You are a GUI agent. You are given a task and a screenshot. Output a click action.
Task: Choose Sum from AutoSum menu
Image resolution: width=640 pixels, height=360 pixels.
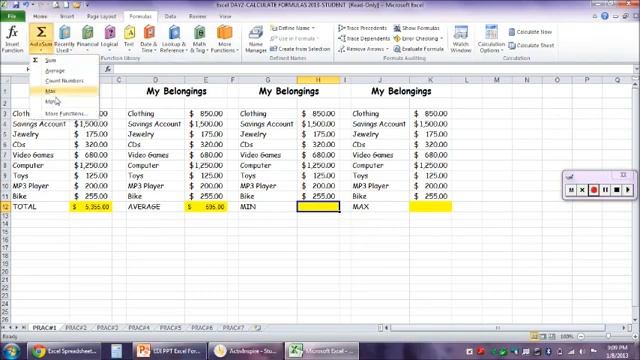64,60
